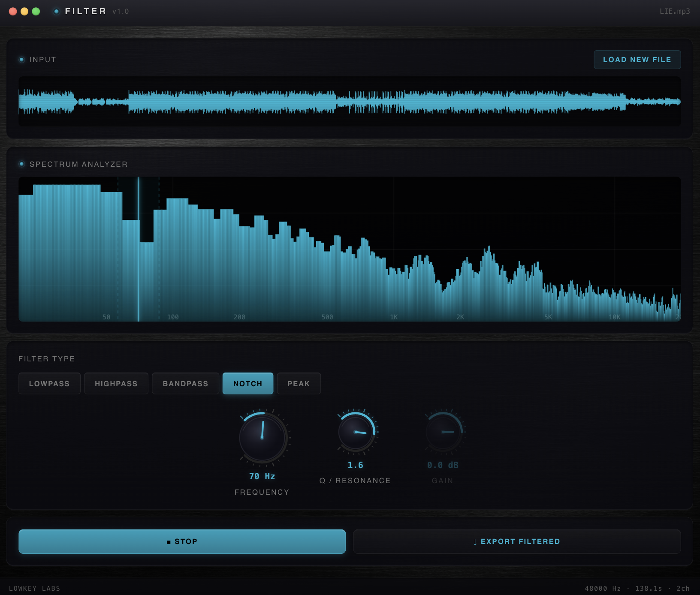Click the blue dot beside FILTER title
Image resolution: width=700 pixels, height=595 pixels.
pos(56,12)
